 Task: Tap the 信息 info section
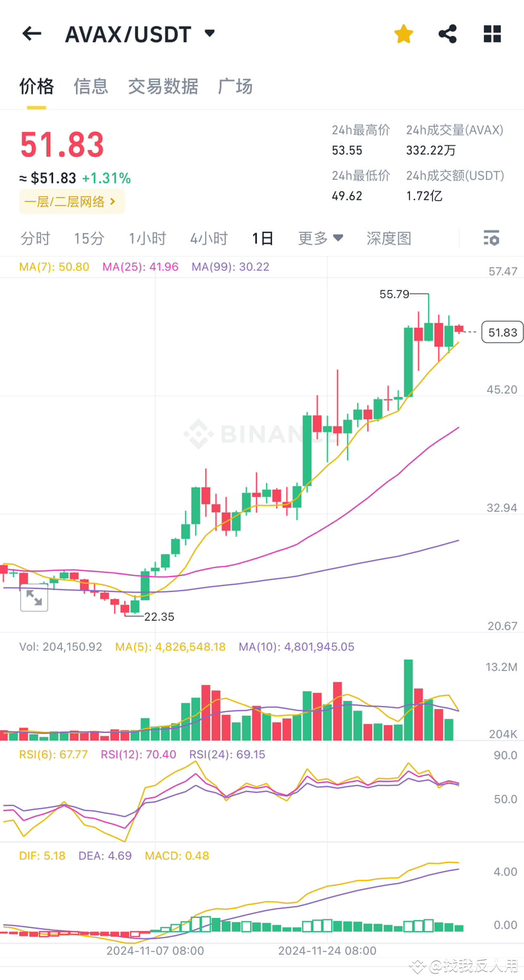(90, 87)
